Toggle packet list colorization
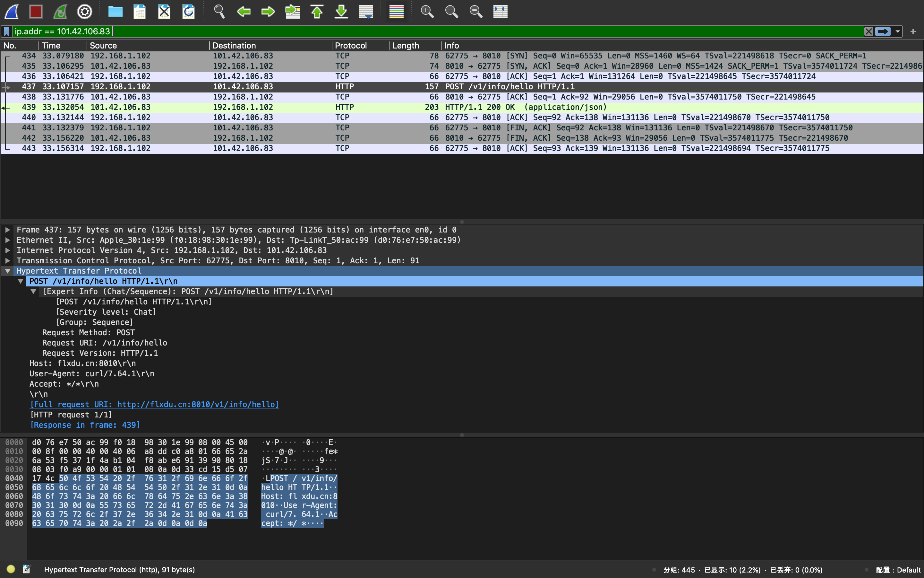This screenshot has height=578, width=924. (396, 12)
